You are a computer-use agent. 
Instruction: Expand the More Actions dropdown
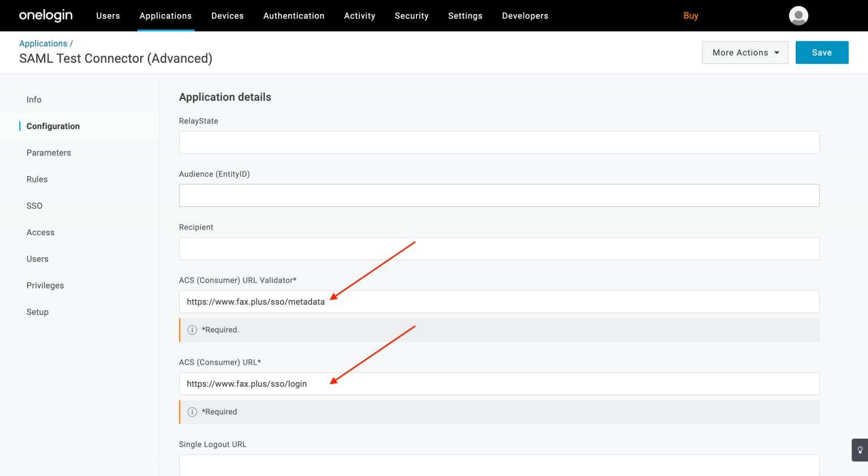[745, 53]
